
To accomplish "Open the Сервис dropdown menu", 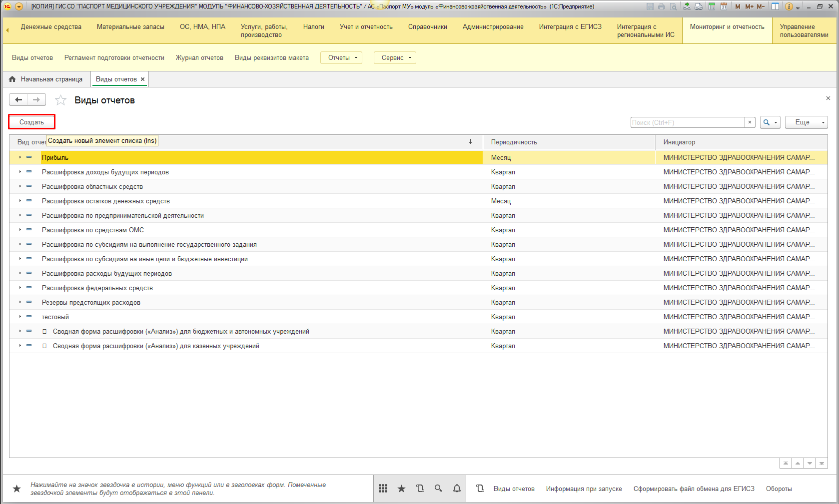I will click(x=395, y=58).
